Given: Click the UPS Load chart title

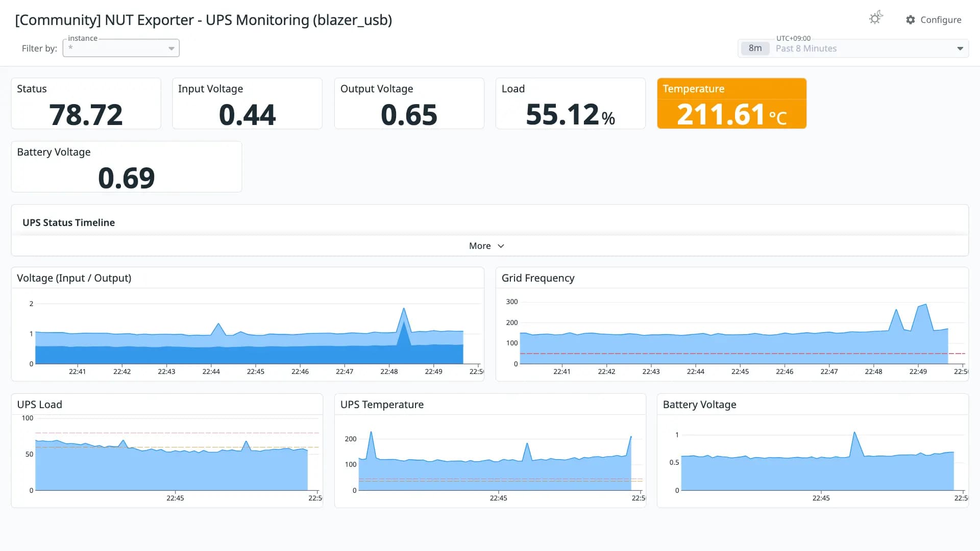Looking at the screenshot, I should [39, 405].
